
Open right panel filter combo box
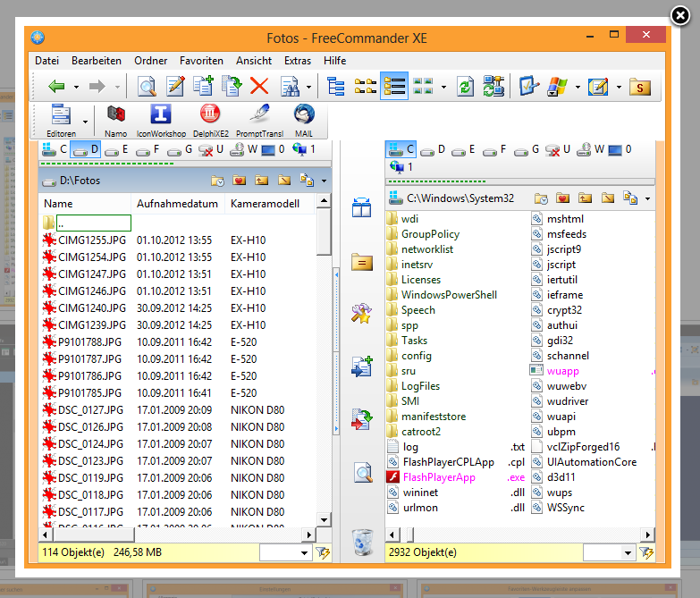[x=609, y=552]
